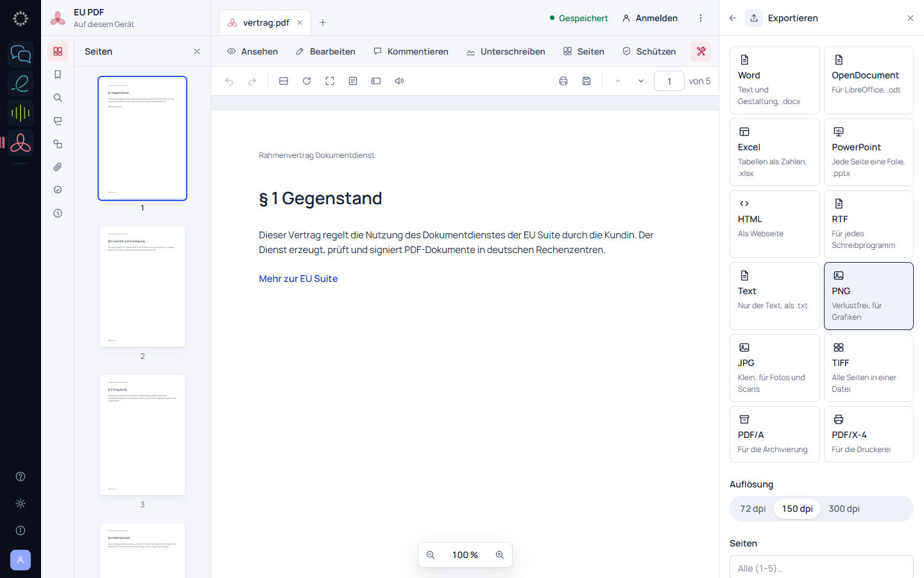Screen dimensions: 924x578
Task: Open the version history clock icon
Action: click(58, 213)
